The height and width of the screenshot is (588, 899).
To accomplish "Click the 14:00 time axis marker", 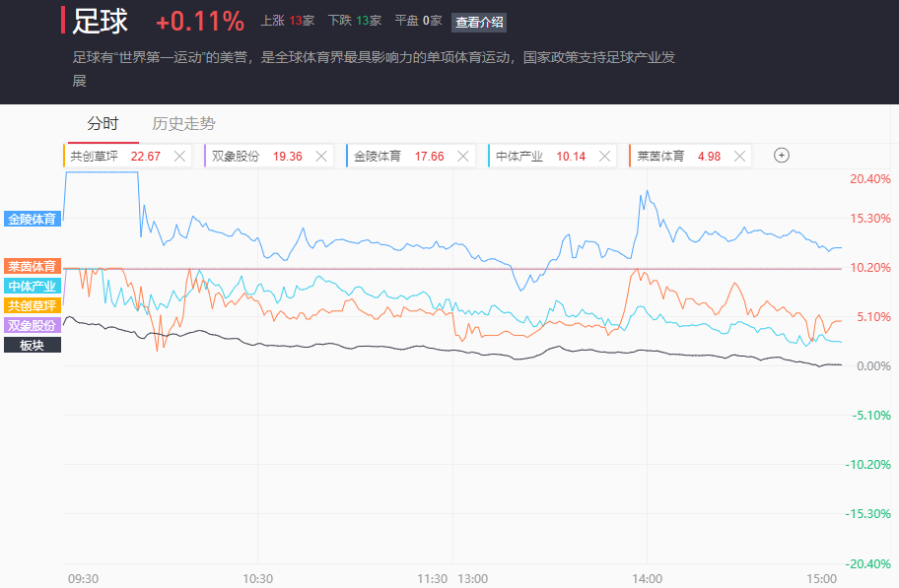I will point(647,579).
